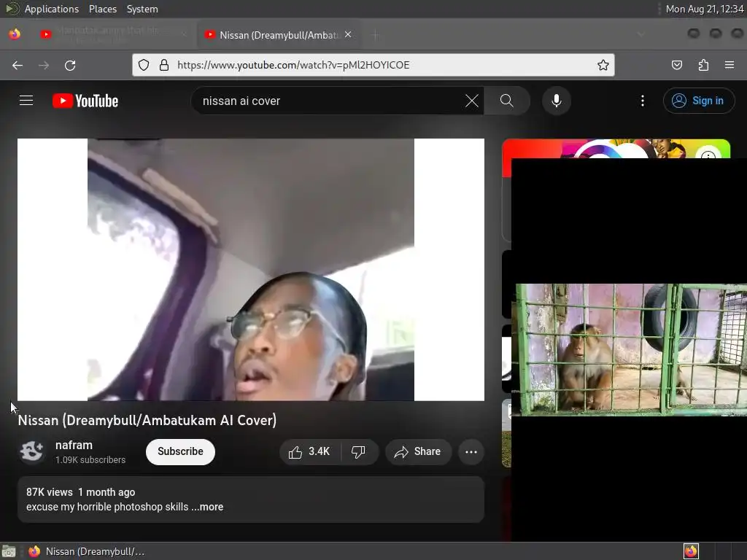Click the Sign in button
Image resolution: width=747 pixels, height=560 pixels.
pos(699,101)
